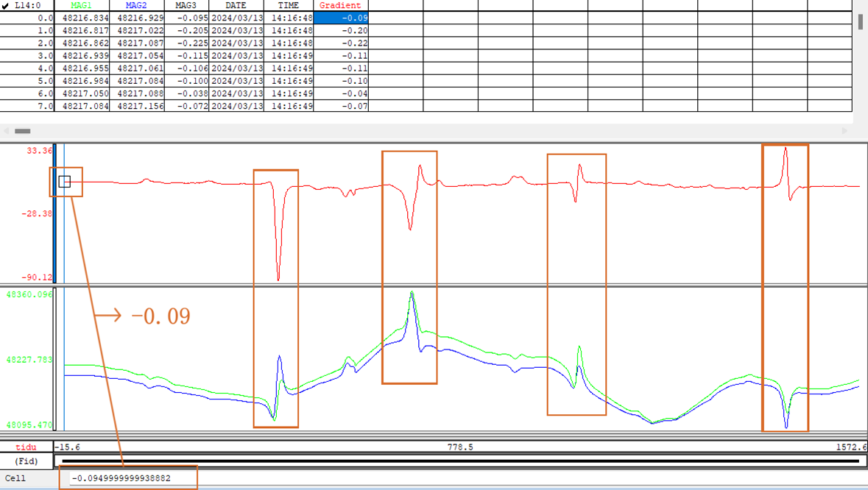Viewport: 868px width, 490px height.
Task: Click the vertical scrollbar thumb at top right
Action: coord(861,21)
